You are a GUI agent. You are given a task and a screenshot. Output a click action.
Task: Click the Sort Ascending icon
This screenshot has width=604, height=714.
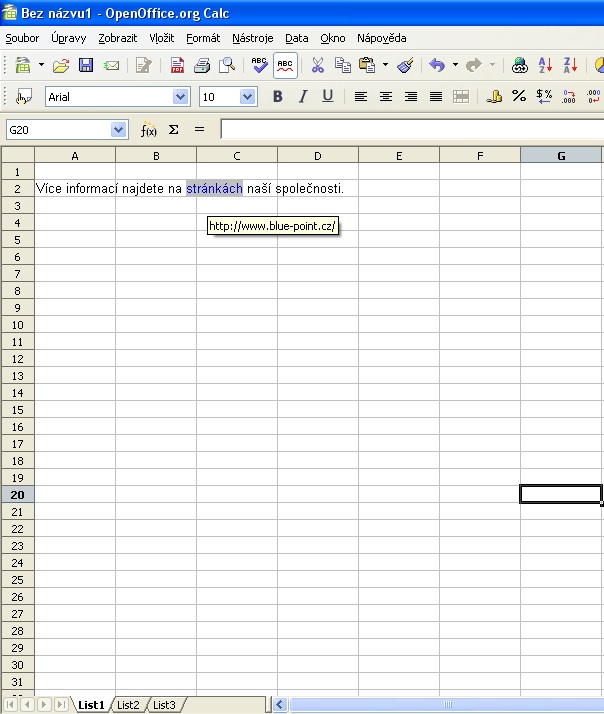546,66
